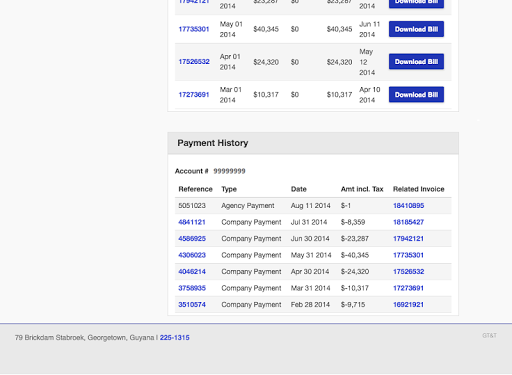Open related invoice 17942121 in Payment History
The width and height of the screenshot is (512, 375).
coord(408,239)
